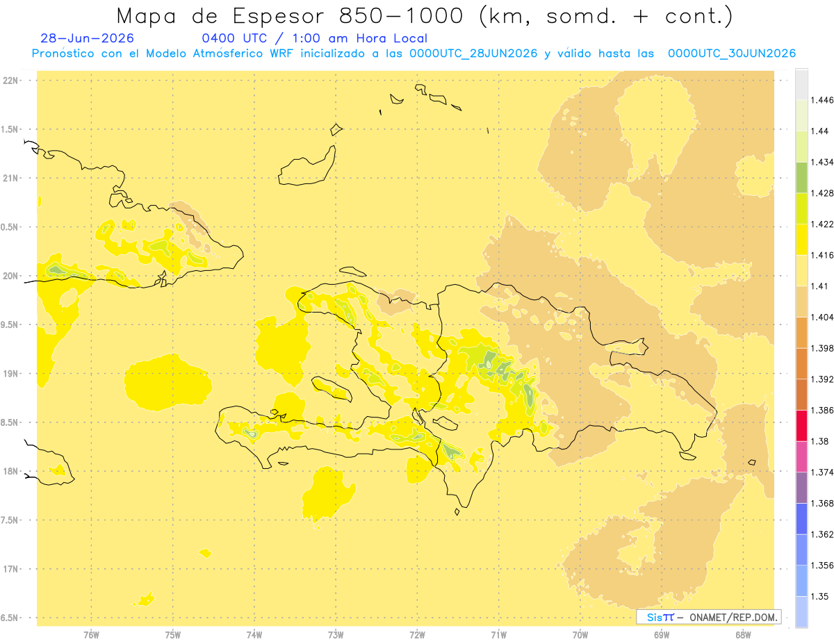Click the latitude label 20N
834x644 pixels.
click(11, 276)
